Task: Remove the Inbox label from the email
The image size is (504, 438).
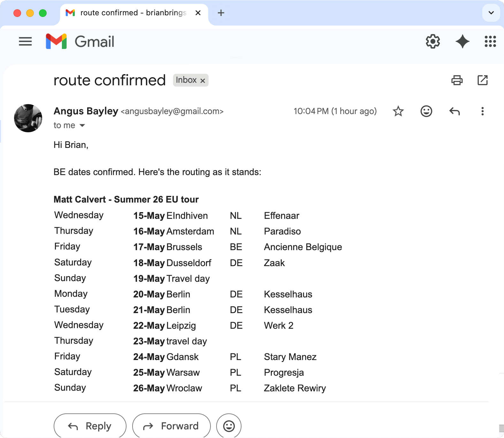Action: (x=202, y=80)
